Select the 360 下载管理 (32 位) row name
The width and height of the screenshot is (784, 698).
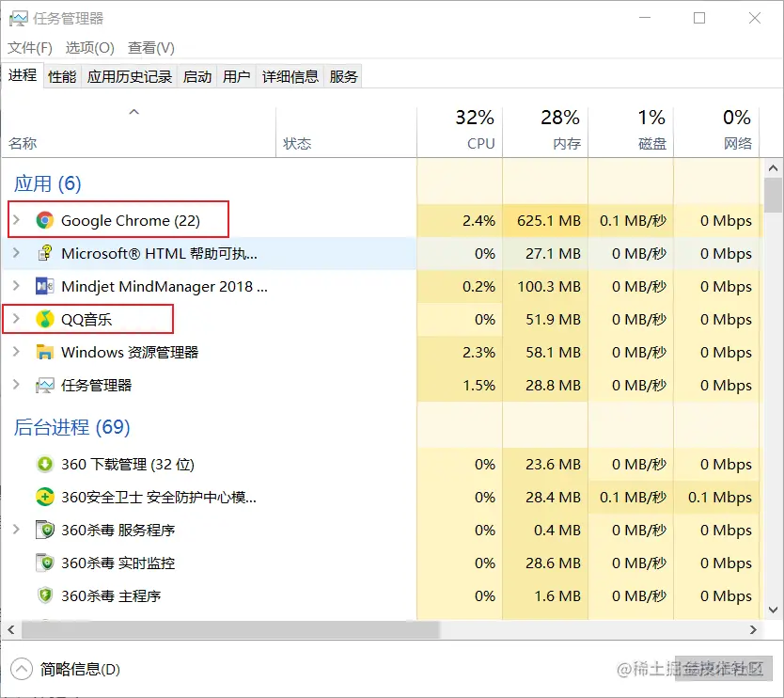128,465
